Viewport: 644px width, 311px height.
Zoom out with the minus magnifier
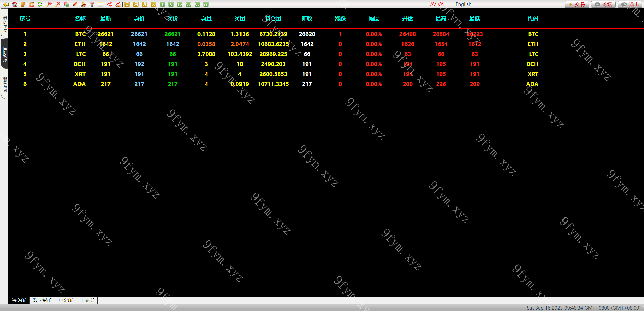click(x=58, y=4)
